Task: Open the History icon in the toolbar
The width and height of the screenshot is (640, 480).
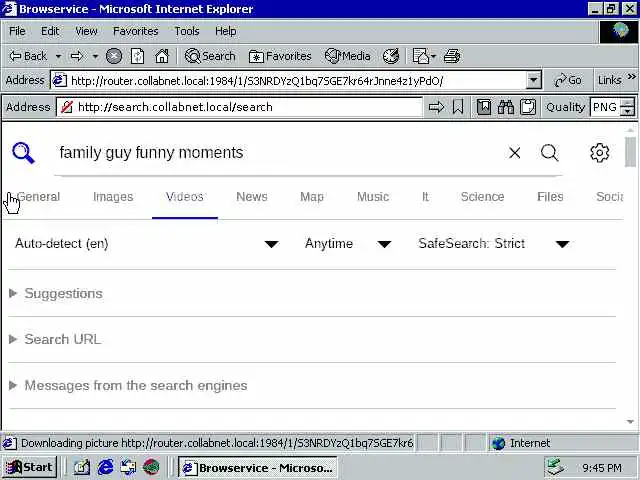Action: (x=391, y=56)
